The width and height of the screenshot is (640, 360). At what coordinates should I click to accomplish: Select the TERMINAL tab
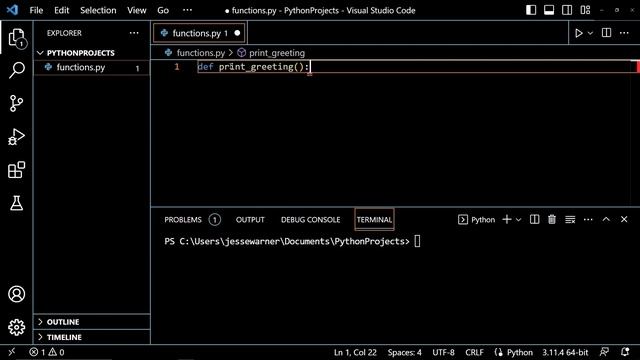click(374, 220)
